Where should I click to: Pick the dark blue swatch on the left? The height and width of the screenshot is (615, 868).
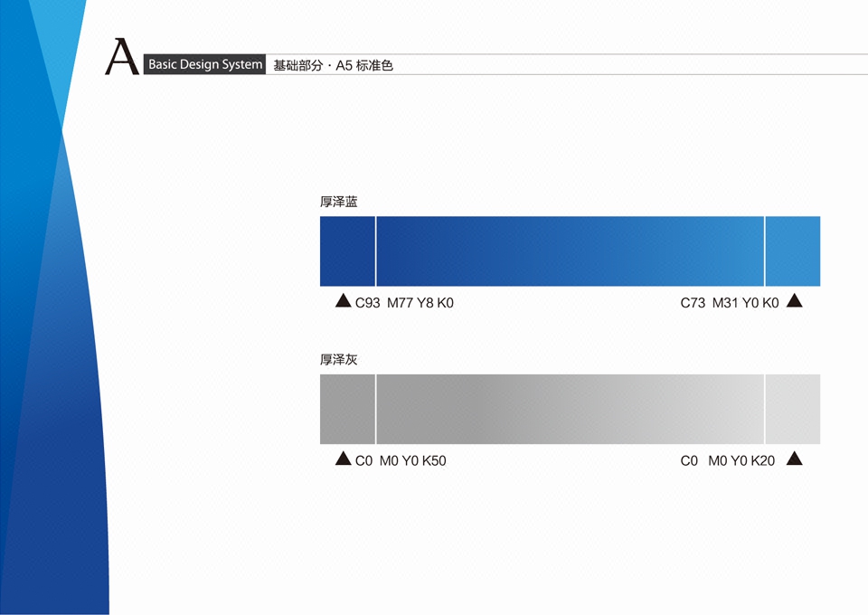point(347,251)
